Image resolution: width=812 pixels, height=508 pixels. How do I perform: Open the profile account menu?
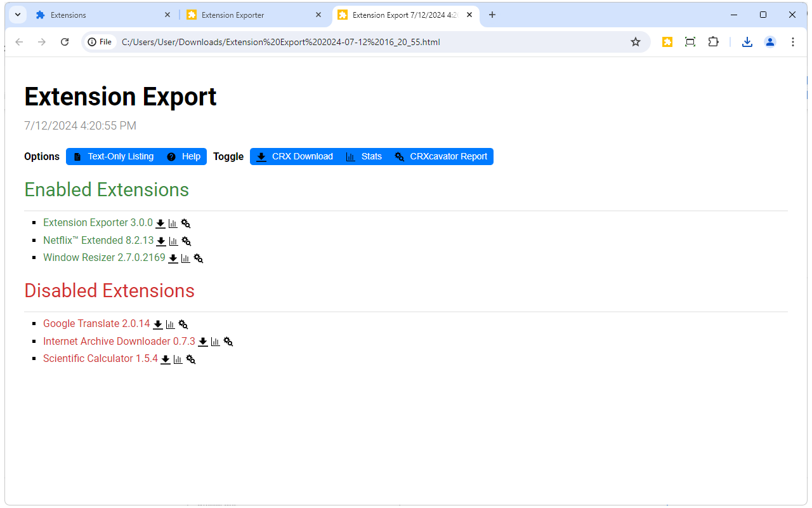(769, 41)
